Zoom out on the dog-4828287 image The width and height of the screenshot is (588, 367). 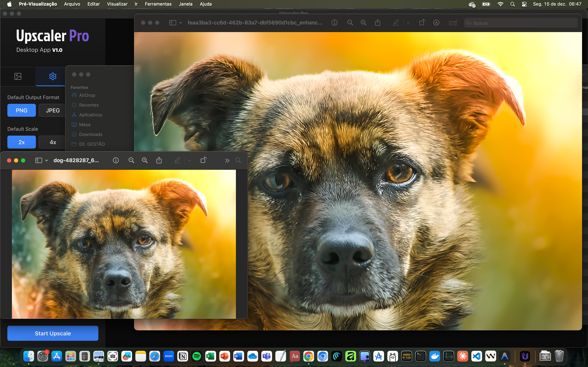(131, 160)
